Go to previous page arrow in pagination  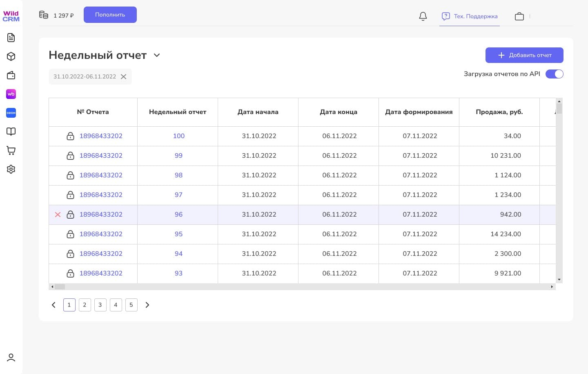(x=53, y=305)
